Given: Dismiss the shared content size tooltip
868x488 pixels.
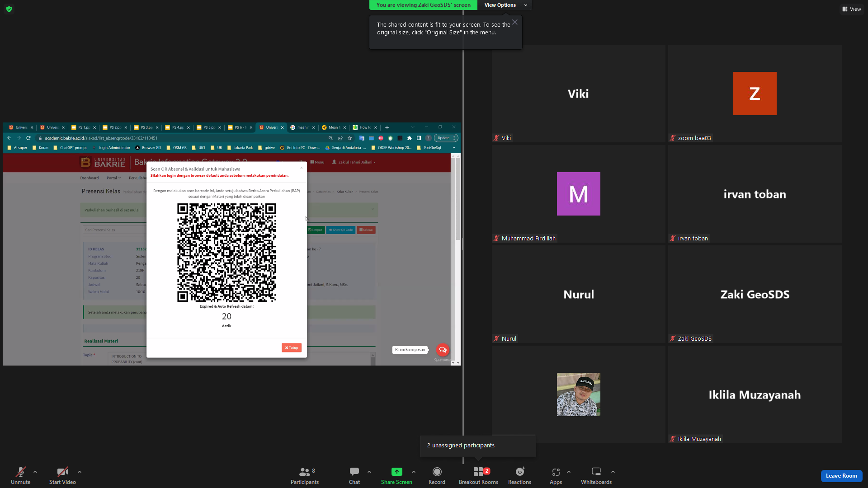Looking at the screenshot, I should (x=515, y=22).
